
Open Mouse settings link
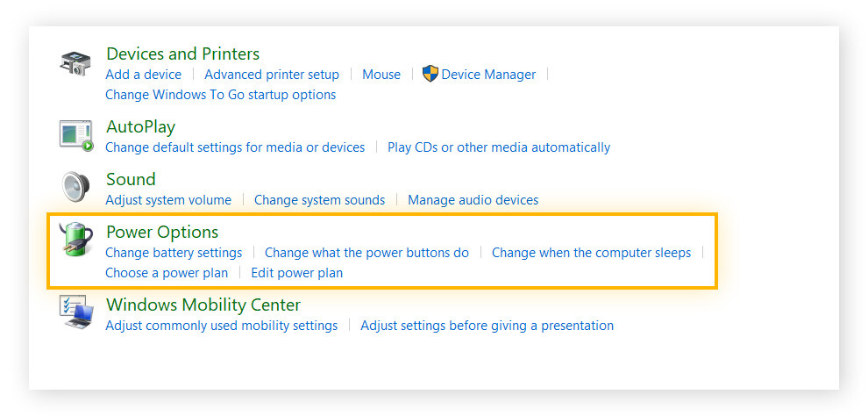(x=381, y=75)
